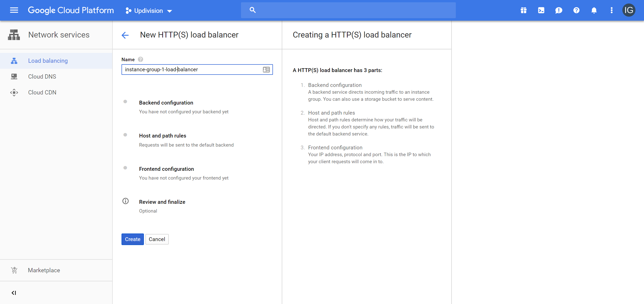
Task: Go back with the blue arrow
Action: coord(125,35)
